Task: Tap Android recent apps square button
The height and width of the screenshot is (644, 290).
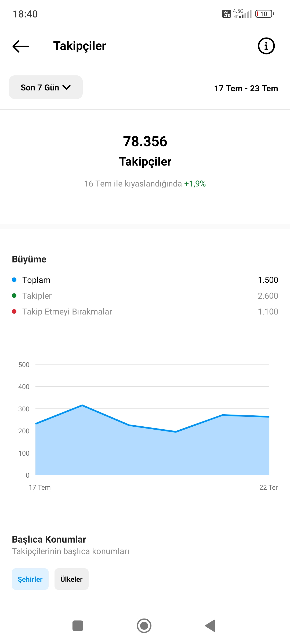Action: pyautogui.click(x=78, y=626)
